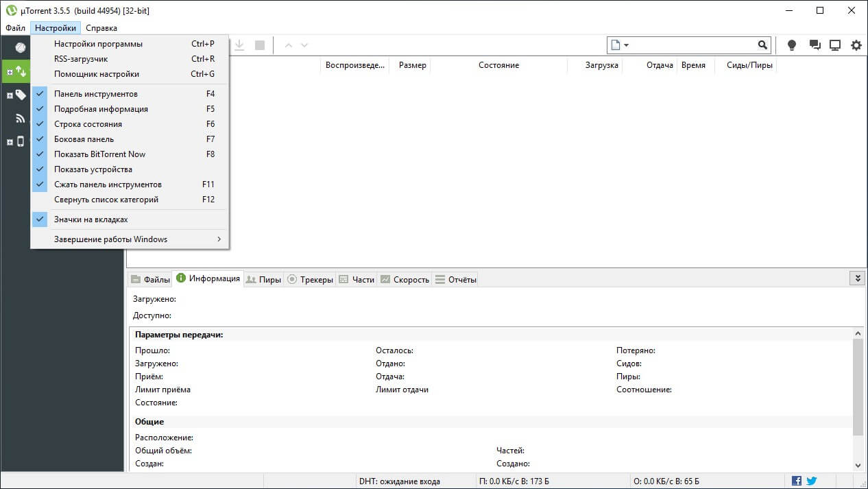
Task: Click scroll-up arrow of info pane
Action: click(x=858, y=333)
